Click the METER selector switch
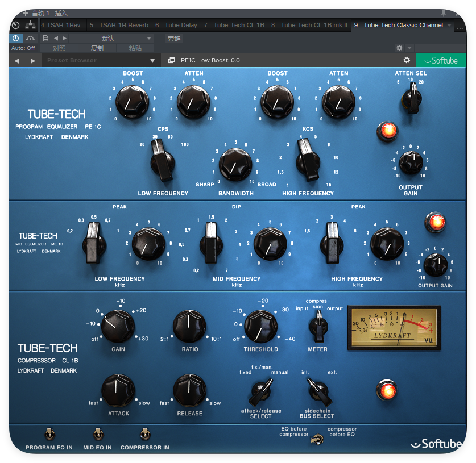The height and width of the screenshot is (463, 476). pyautogui.click(x=318, y=327)
